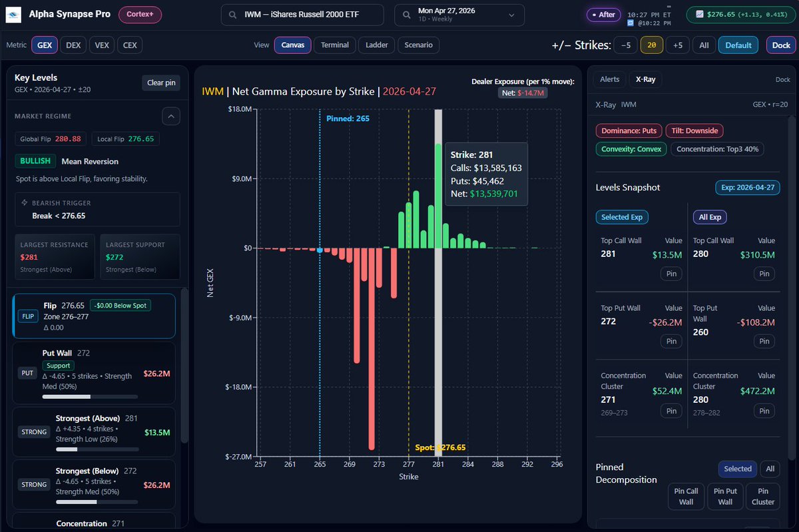The width and height of the screenshot is (799, 532).
Task: Click the STRONG badge for Strongest (Above)
Action: coord(34,432)
